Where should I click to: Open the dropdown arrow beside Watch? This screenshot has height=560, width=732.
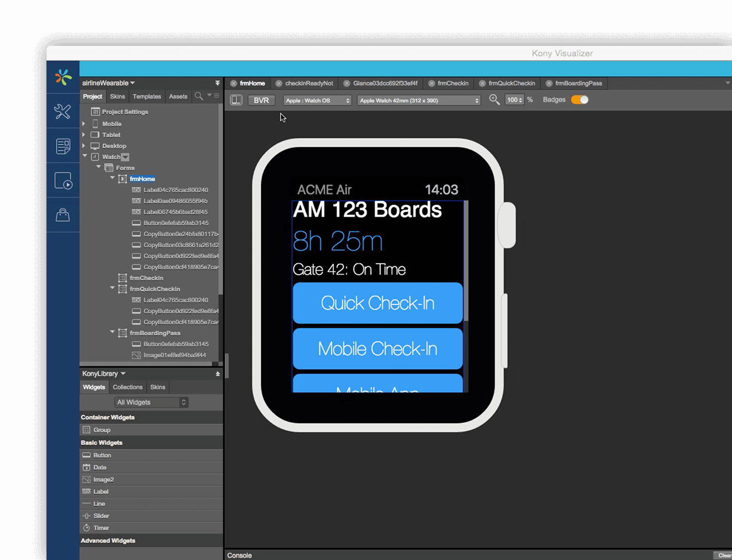point(126,157)
